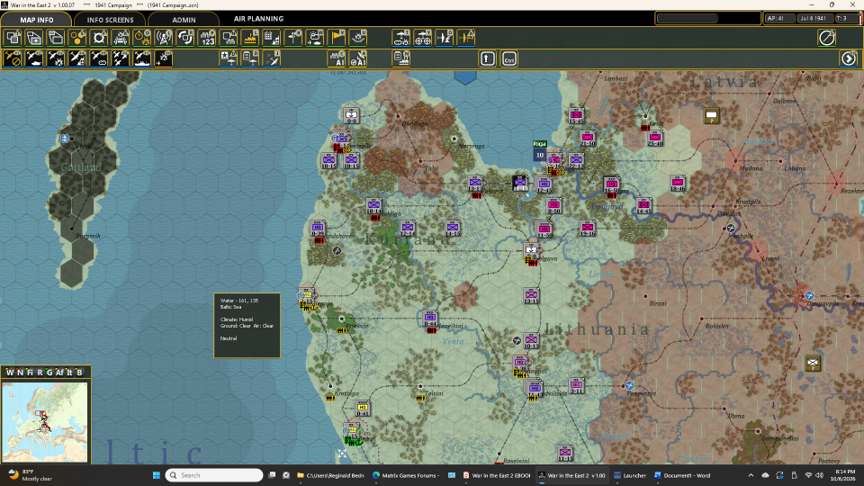Image resolution: width=864 pixels, height=486 pixels.
Task: Select the air superiority planes mission icon
Action: pyautogui.click(x=121, y=58)
